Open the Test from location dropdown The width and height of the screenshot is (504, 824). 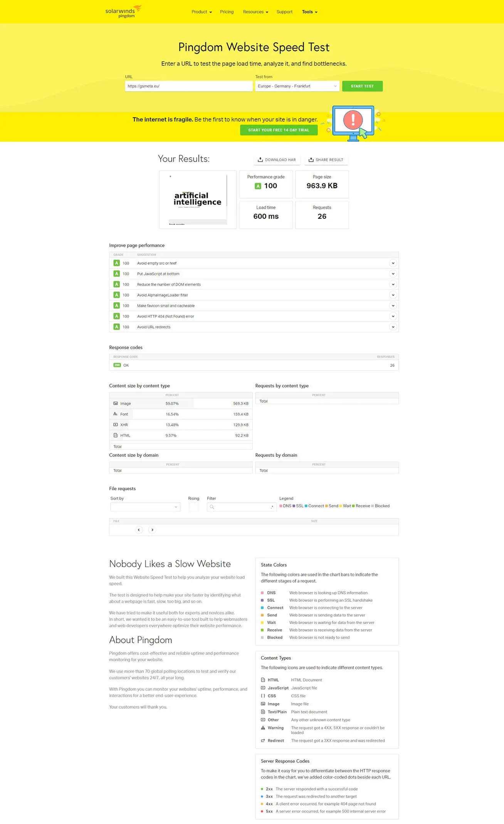pyautogui.click(x=297, y=86)
